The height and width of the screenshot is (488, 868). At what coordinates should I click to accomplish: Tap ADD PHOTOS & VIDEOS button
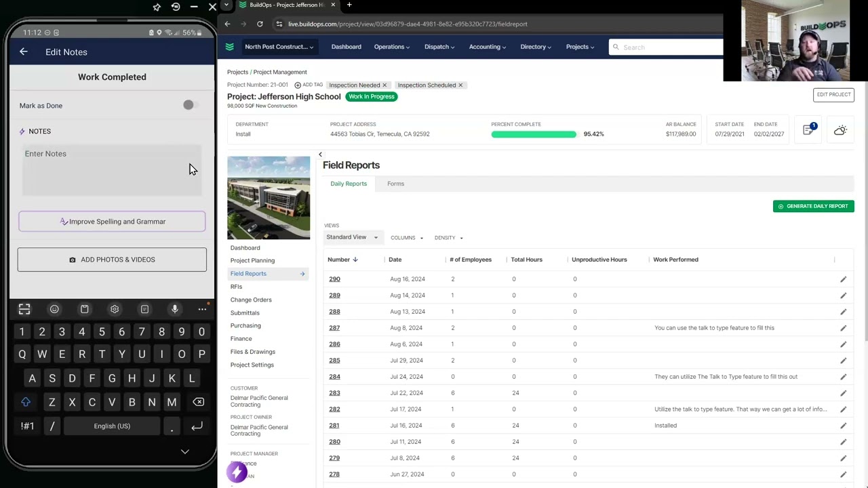tap(112, 260)
